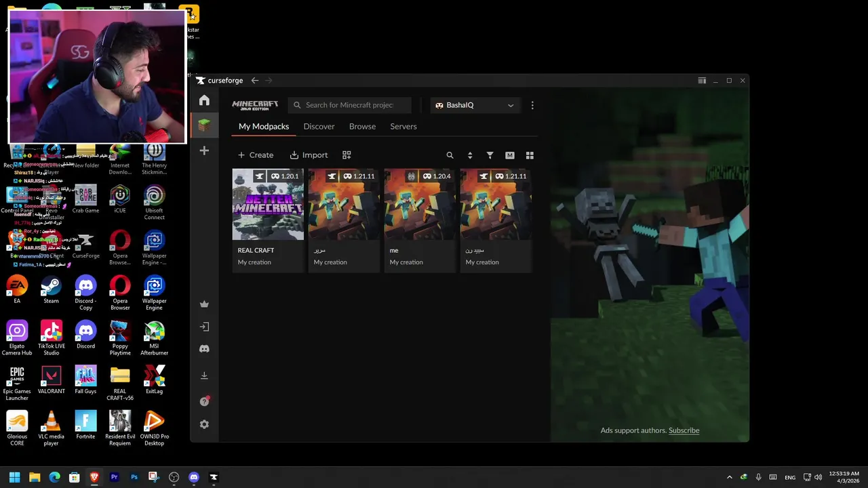This screenshot has height=488, width=868.
Task: Open the REAL CRAFT-v56 folder on desktop
Action: click(120, 383)
